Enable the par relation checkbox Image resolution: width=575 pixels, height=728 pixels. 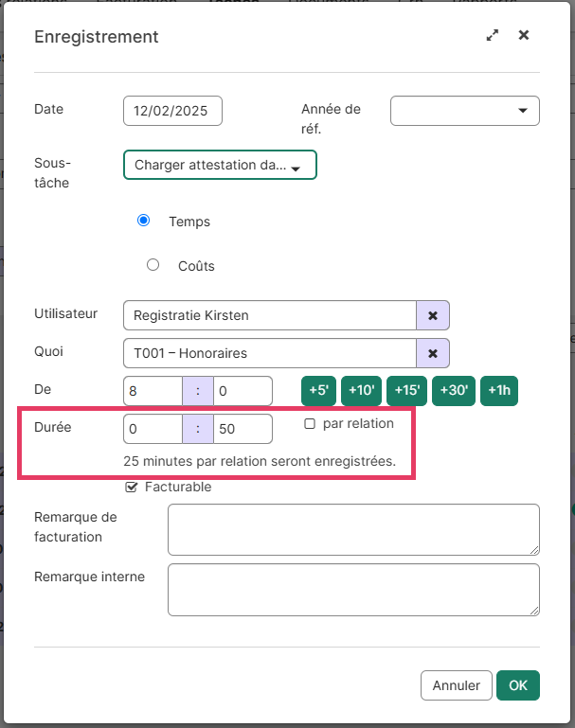coord(310,424)
